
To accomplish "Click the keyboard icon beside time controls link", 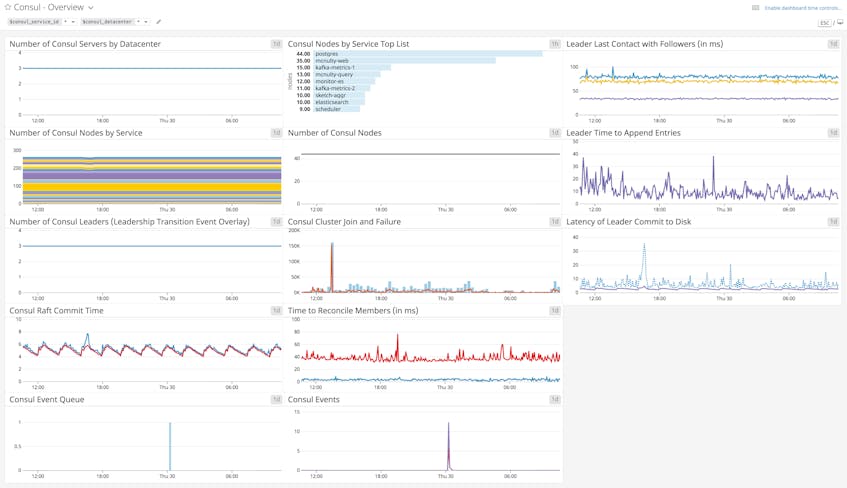I will [756, 8].
